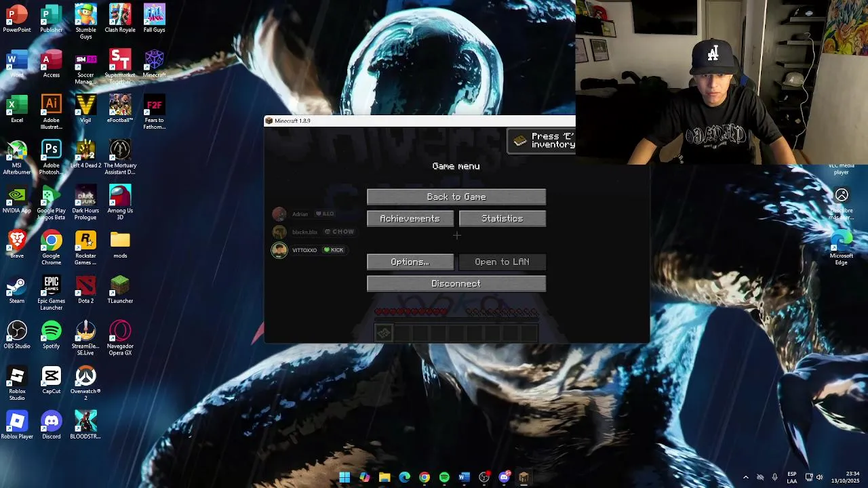Viewport: 868px width, 488px height.
Task: Open the Brave browser desktop icon
Action: (17, 245)
